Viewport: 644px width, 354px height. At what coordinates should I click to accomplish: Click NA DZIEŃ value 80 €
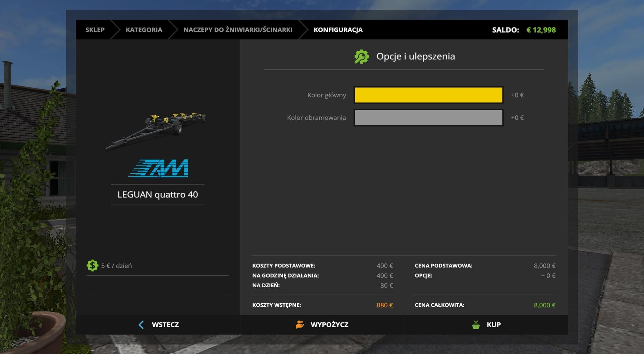(387, 286)
